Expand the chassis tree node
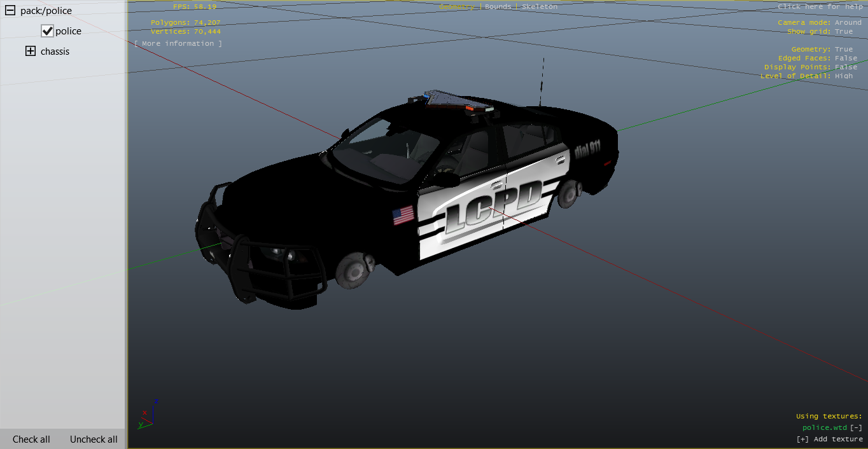This screenshot has height=449, width=868. pos(31,52)
